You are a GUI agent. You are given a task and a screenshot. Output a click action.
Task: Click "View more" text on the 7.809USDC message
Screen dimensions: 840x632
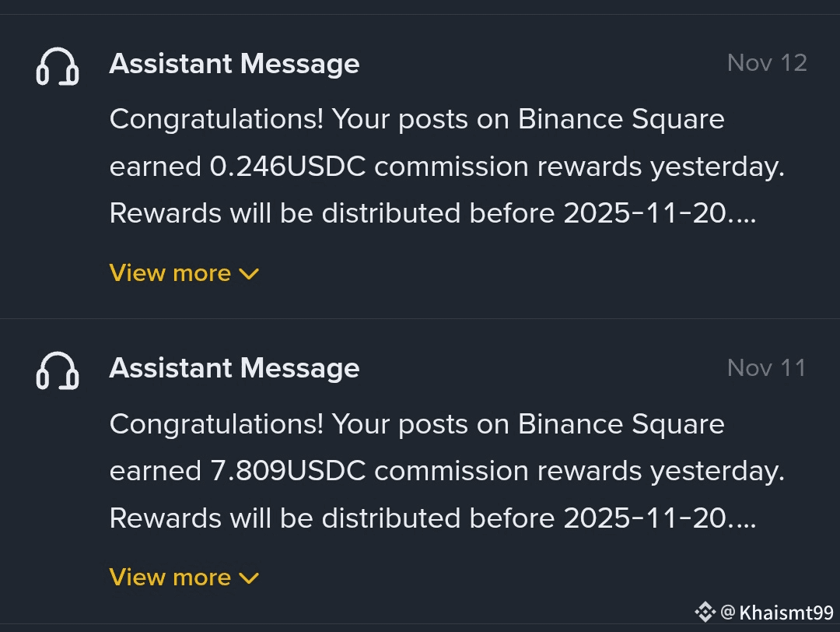(170, 578)
